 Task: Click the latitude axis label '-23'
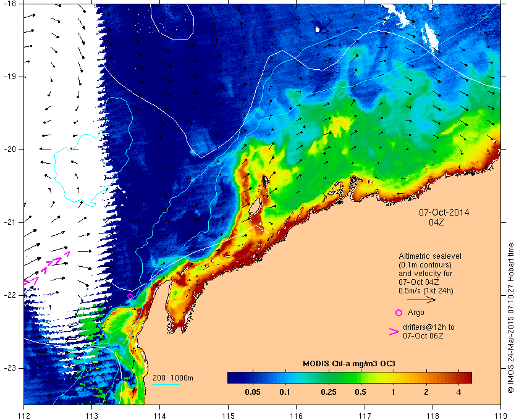coord(9,368)
